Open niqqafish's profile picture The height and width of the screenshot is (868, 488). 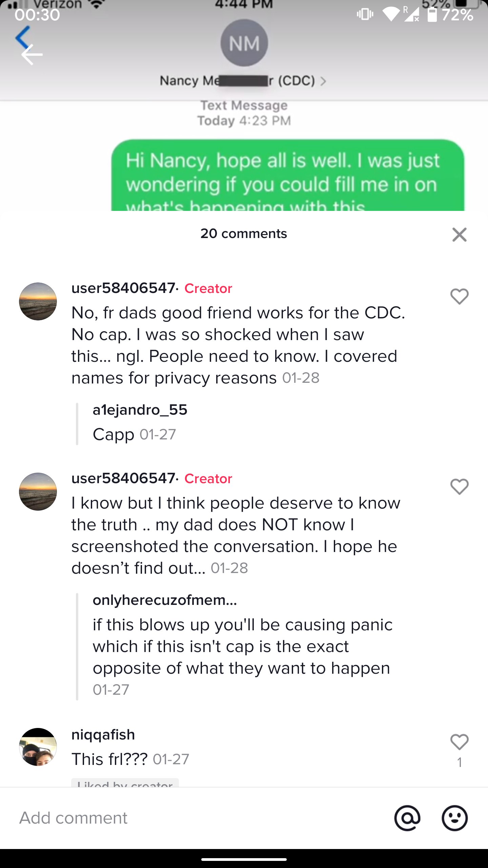38,747
